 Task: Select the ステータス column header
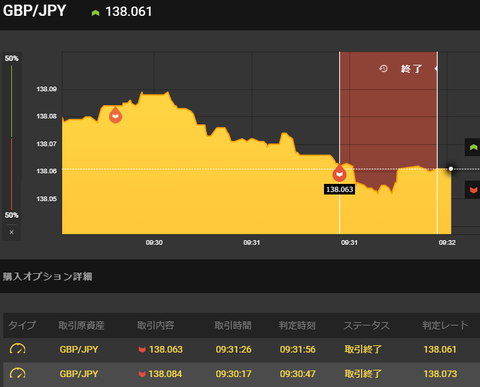366,325
